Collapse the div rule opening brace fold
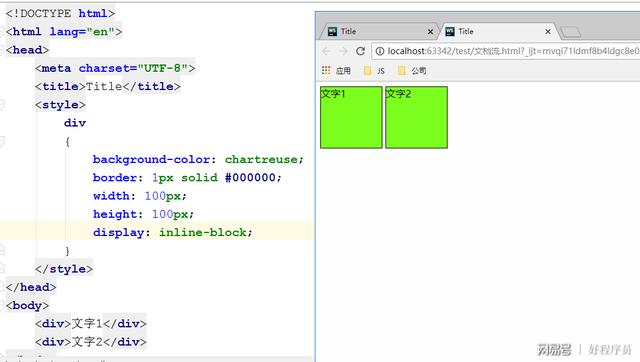640x362 pixels. (x=2, y=141)
